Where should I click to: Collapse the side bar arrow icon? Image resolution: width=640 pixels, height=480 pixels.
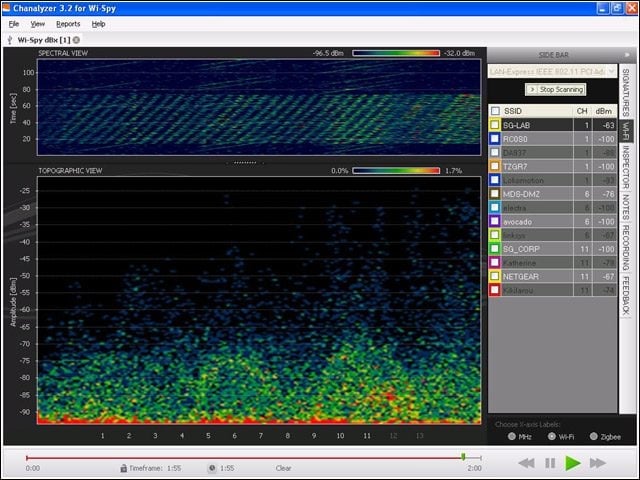point(627,54)
